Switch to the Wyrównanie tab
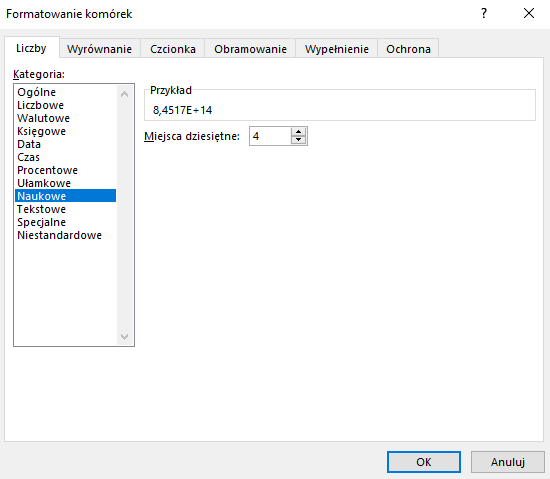The height and width of the screenshot is (479, 550). click(x=100, y=49)
